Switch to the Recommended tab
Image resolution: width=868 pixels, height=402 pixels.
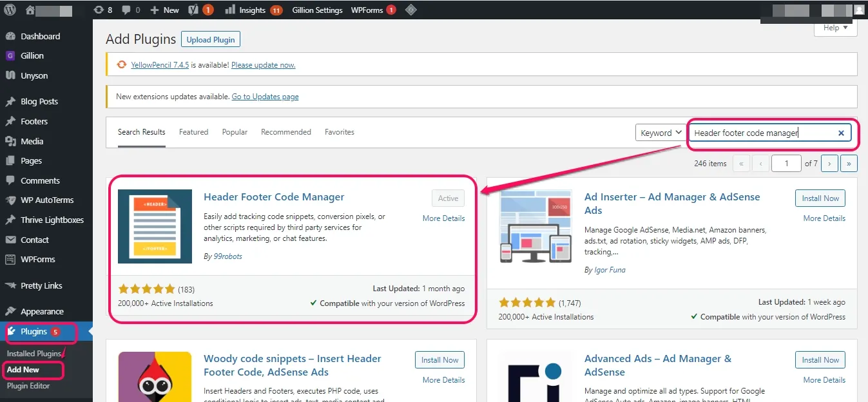tap(286, 132)
